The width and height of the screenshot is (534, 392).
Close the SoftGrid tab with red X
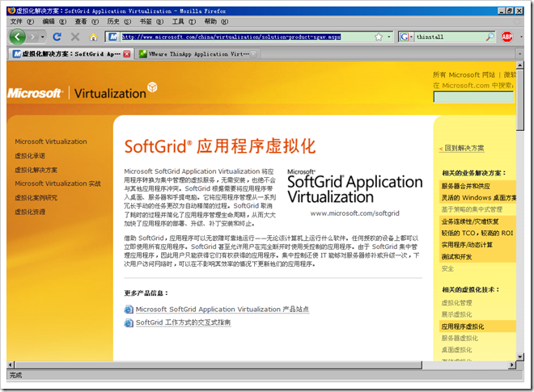coord(127,54)
